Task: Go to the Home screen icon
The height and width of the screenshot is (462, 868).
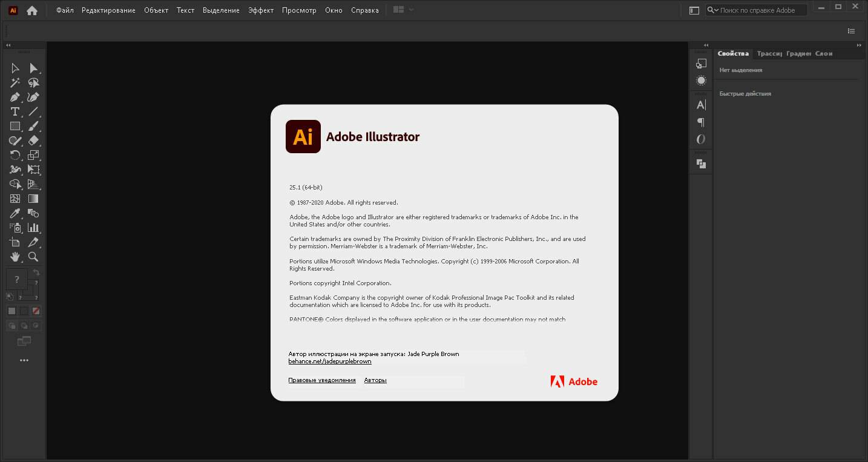Action: [x=32, y=10]
